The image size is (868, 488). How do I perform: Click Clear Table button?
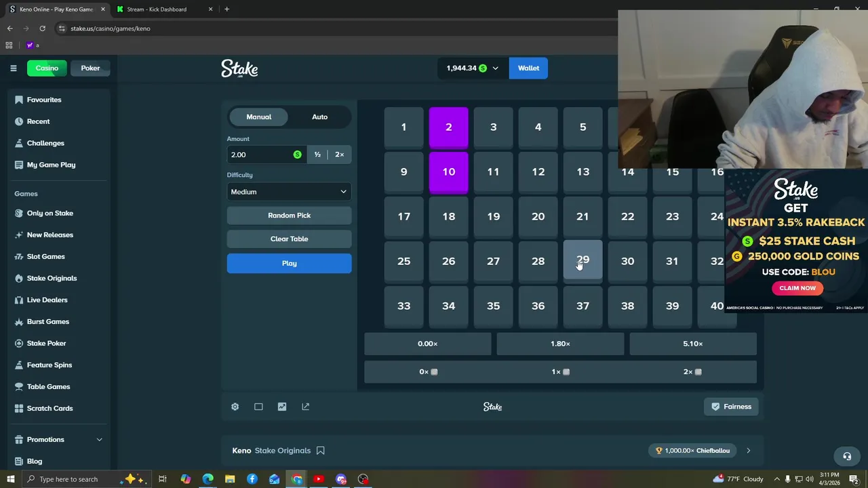pyautogui.click(x=289, y=239)
